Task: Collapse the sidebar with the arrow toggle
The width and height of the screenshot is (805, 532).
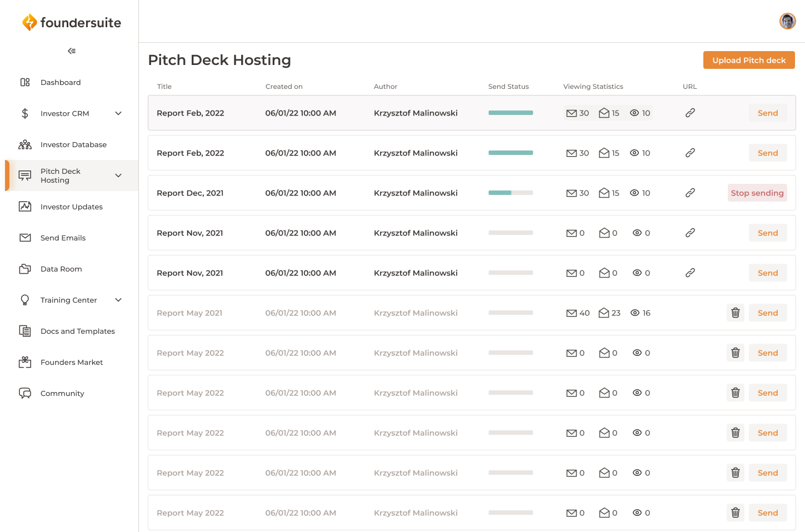Action: pyautogui.click(x=71, y=51)
